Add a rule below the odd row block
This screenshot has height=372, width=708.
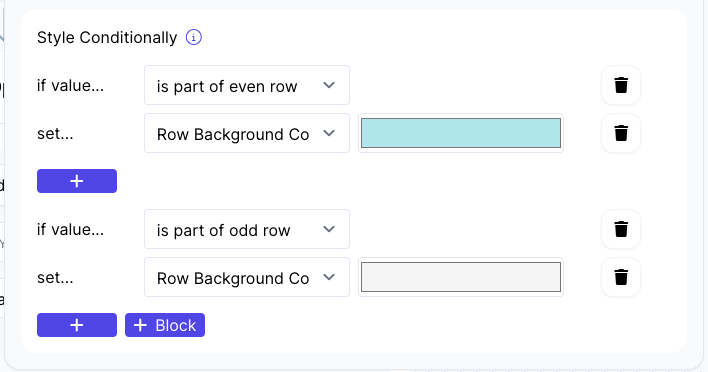[x=77, y=325]
